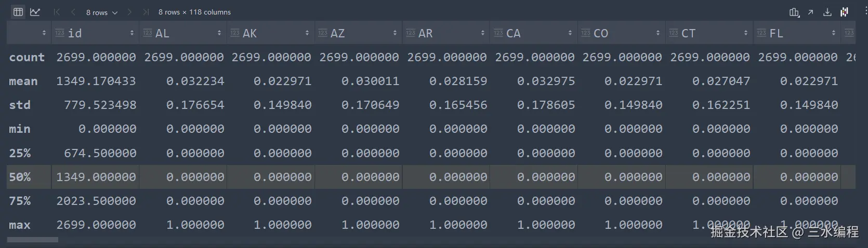The image size is (868, 248).
Task: Go to the next page arrow
Action: point(129,12)
